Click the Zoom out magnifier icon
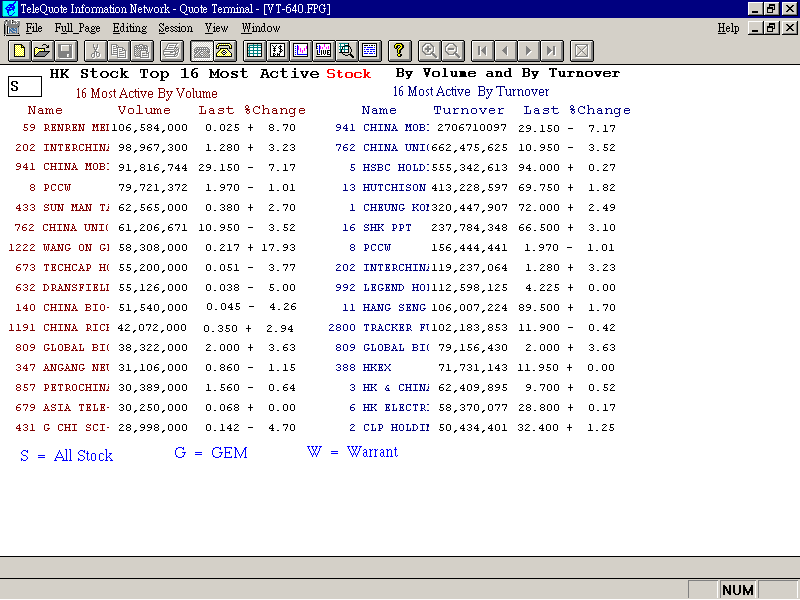 coord(452,51)
